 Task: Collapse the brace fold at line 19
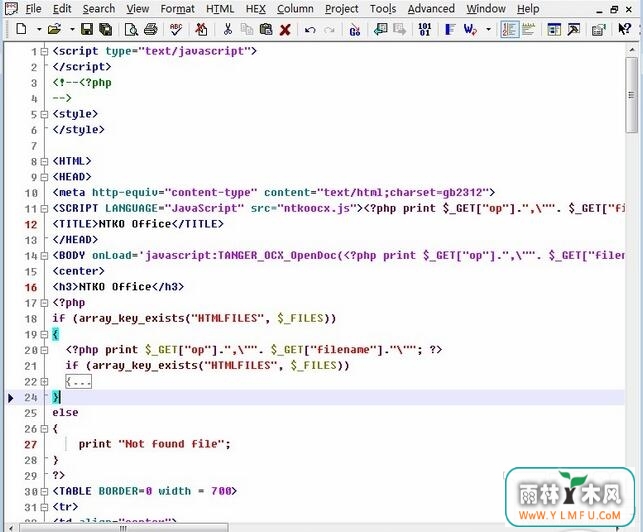pyautogui.click(x=44, y=335)
